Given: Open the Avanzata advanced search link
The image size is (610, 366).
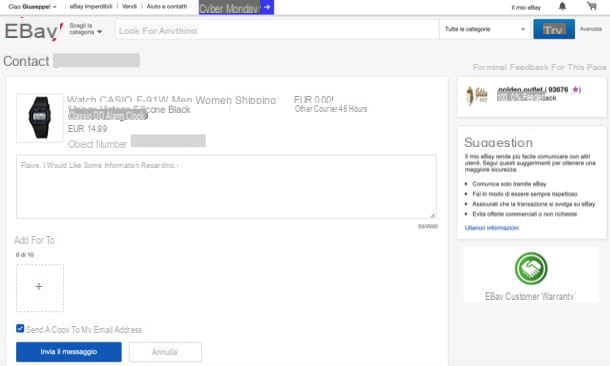Looking at the screenshot, I should [x=591, y=29].
